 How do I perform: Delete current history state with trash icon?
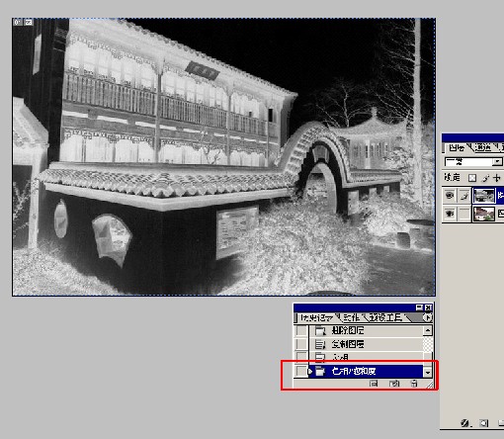414,384
